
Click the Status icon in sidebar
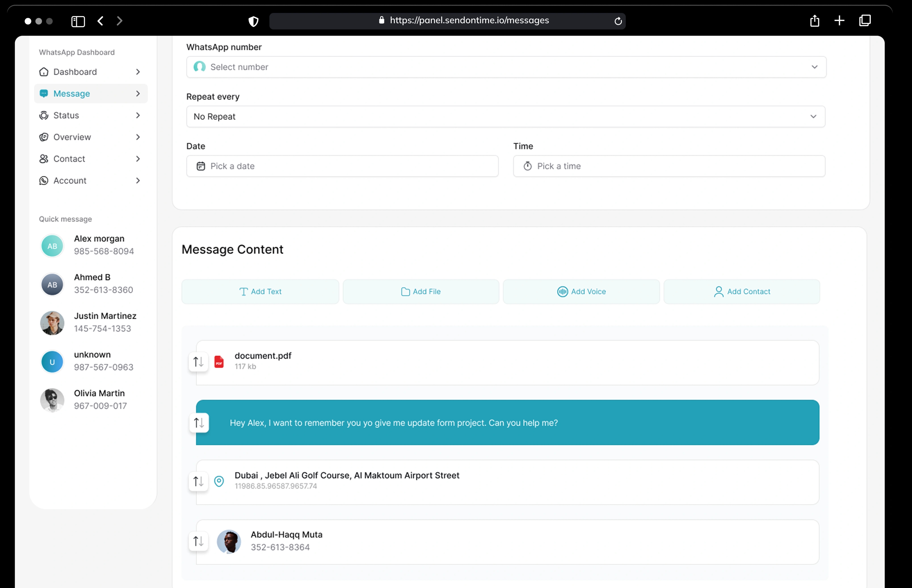point(44,115)
